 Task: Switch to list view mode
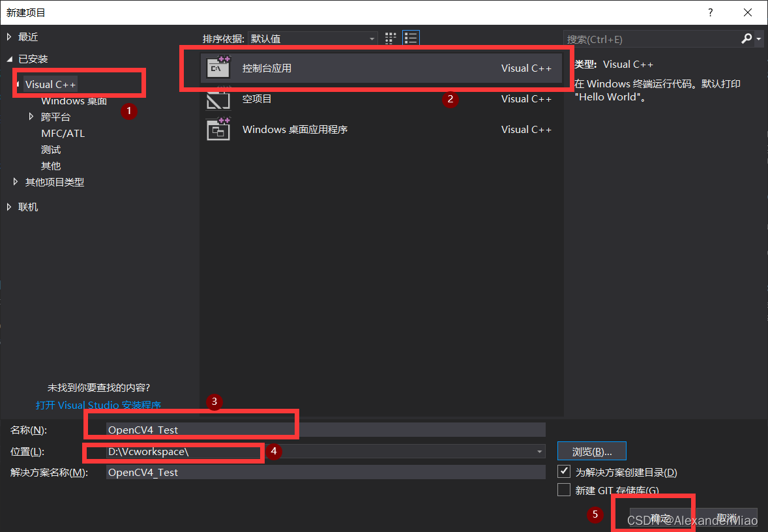coord(411,38)
